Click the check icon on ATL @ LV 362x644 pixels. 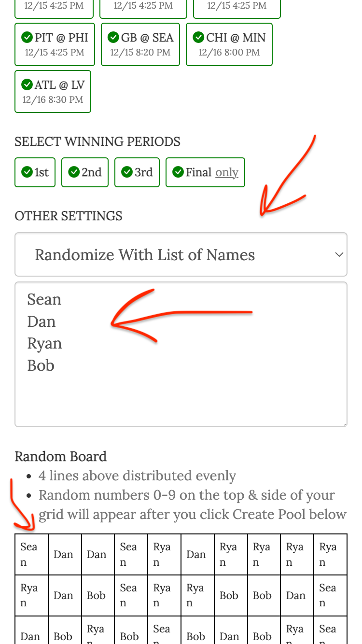coord(27,84)
